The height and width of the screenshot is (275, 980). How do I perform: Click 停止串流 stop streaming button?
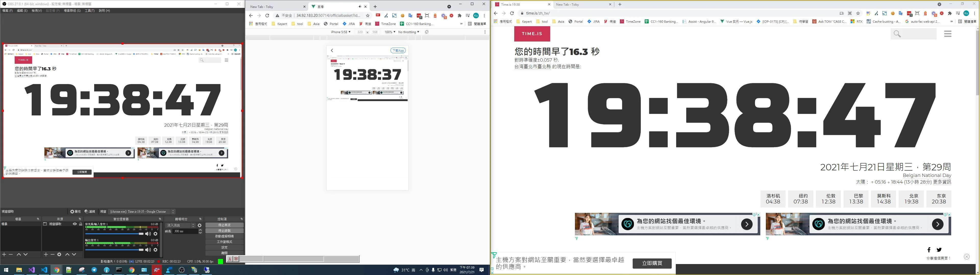[224, 225]
